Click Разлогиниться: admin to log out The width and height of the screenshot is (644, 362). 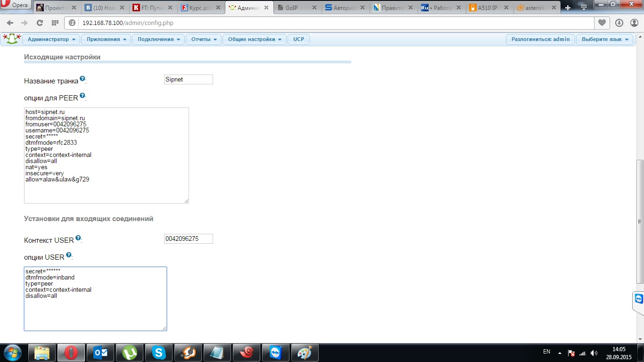coord(540,40)
